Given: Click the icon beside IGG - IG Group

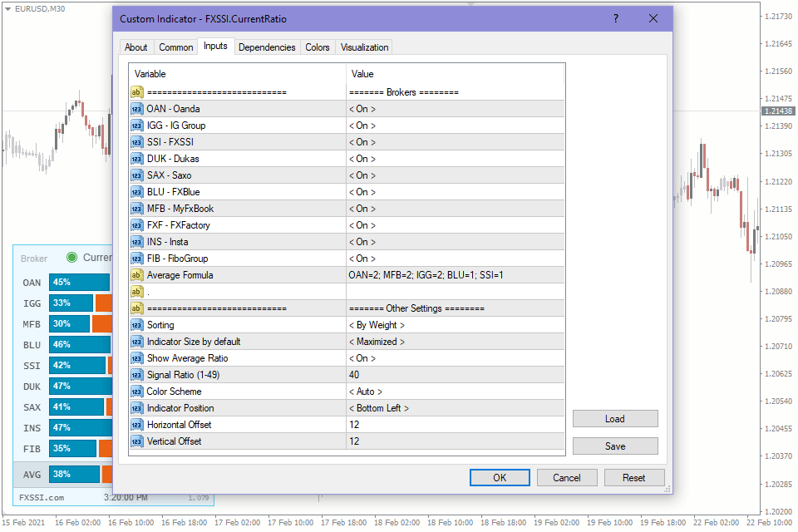Looking at the screenshot, I should point(137,126).
